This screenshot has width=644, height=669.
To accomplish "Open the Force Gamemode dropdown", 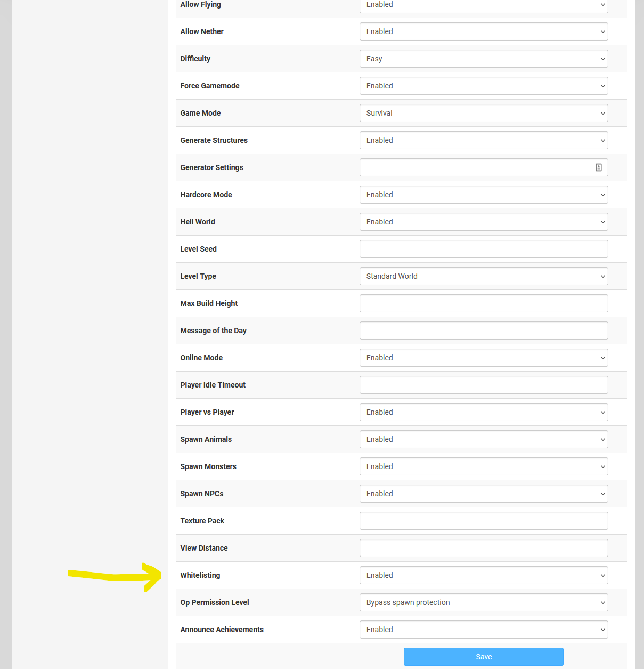I will click(x=483, y=86).
